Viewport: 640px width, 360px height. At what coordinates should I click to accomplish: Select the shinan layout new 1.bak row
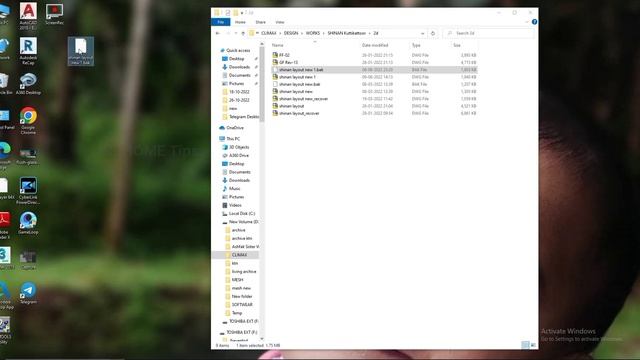point(374,70)
